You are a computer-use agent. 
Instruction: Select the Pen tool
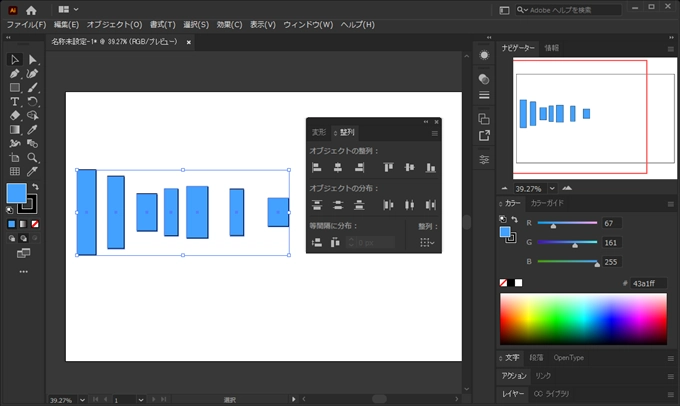click(x=15, y=74)
